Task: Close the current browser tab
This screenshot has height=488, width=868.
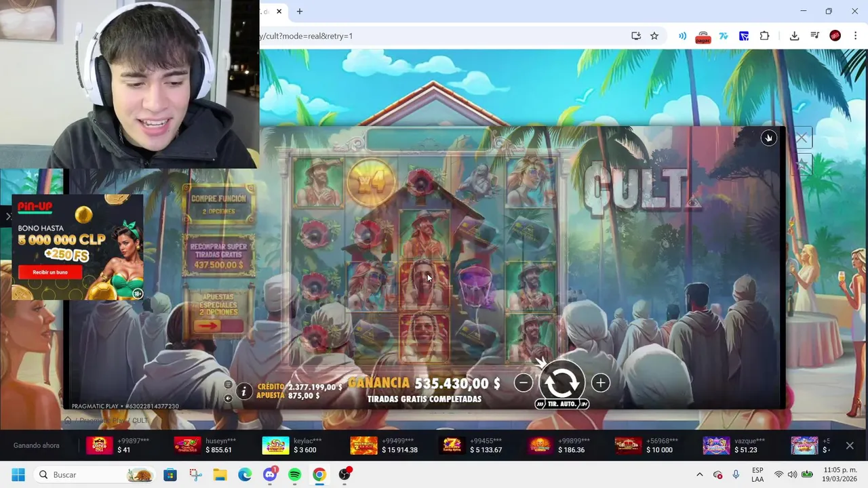Action: [279, 11]
